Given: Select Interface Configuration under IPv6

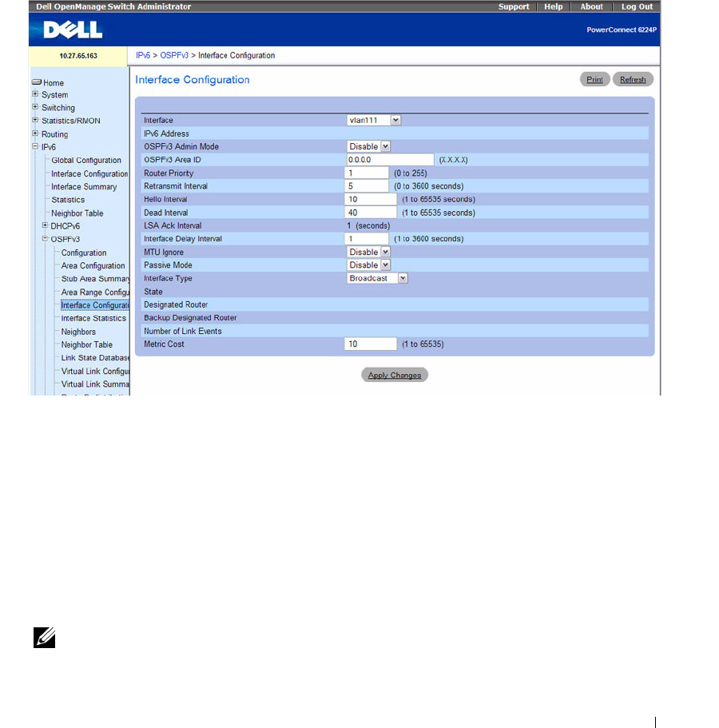Looking at the screenshot, I should click(x=89, y=173).
